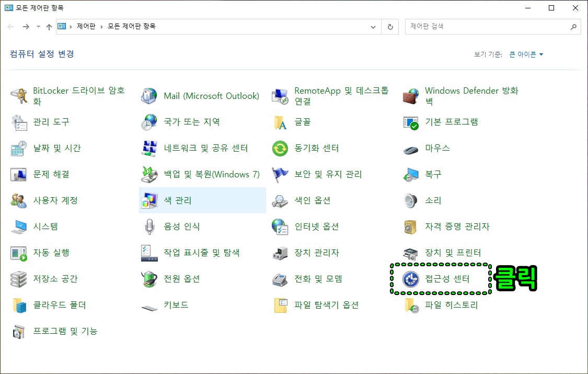The width and height of the screenshot is (588, 374).
Task: Expand the address bar history dropdown
Action: pos(372,27)
